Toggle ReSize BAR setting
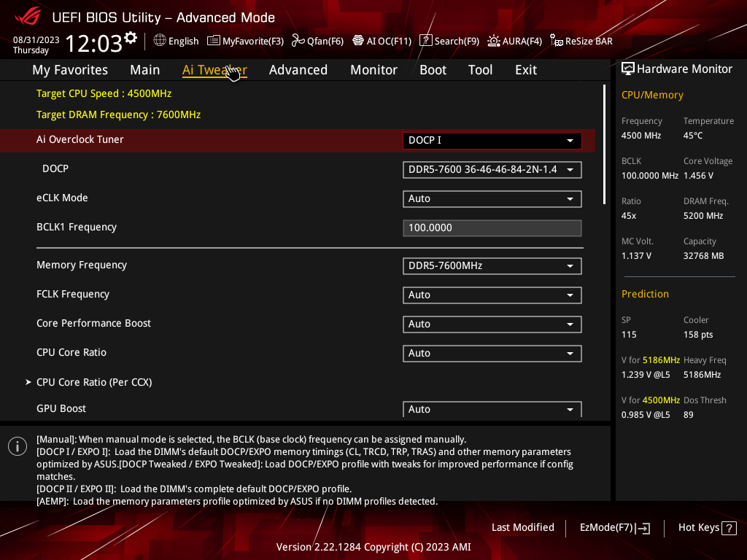 (x=581, y=41)
